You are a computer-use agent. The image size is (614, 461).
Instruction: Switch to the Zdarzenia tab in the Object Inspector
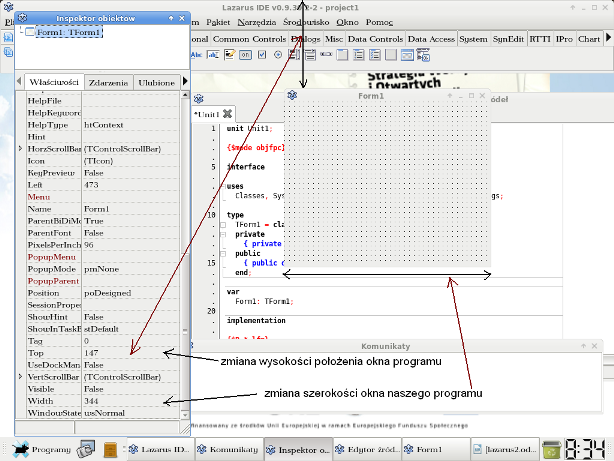coord(108,83)
